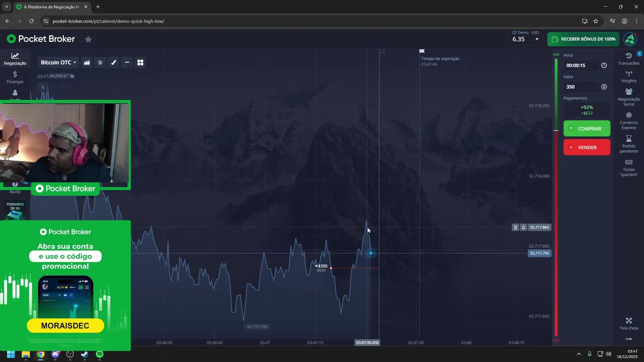Open the Pedido pendente panel

[x=629, y=144]
